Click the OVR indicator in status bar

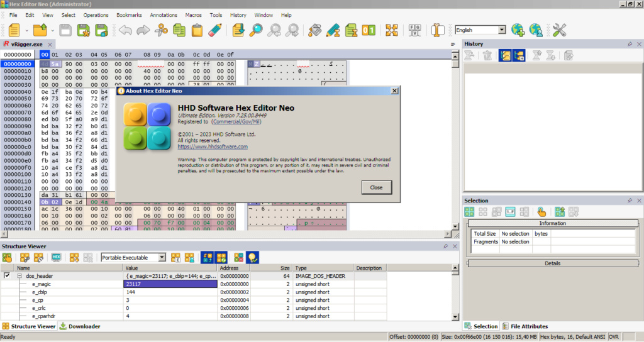point(614,337)
